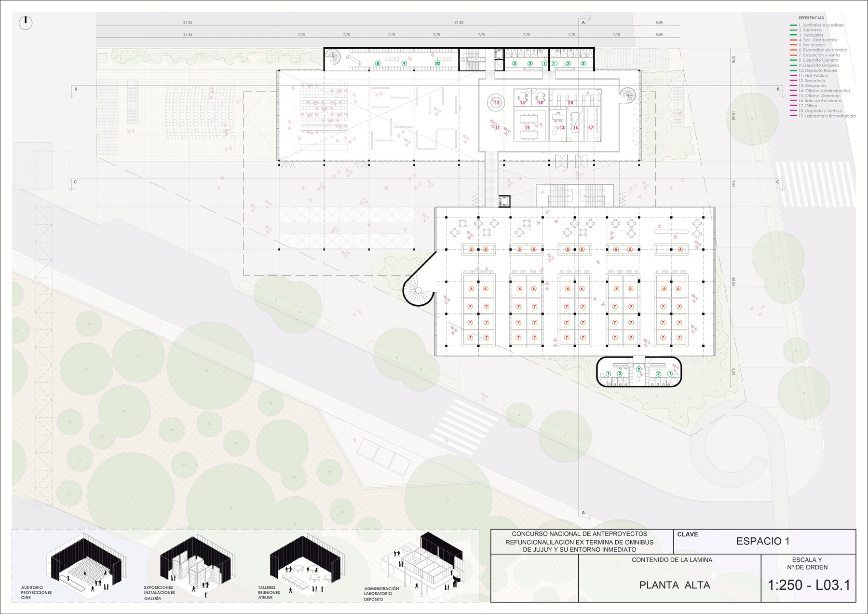Screen dimensions: 868x614
Task: Select the workshops atelier isometric diagram
Action: point(308,565)
